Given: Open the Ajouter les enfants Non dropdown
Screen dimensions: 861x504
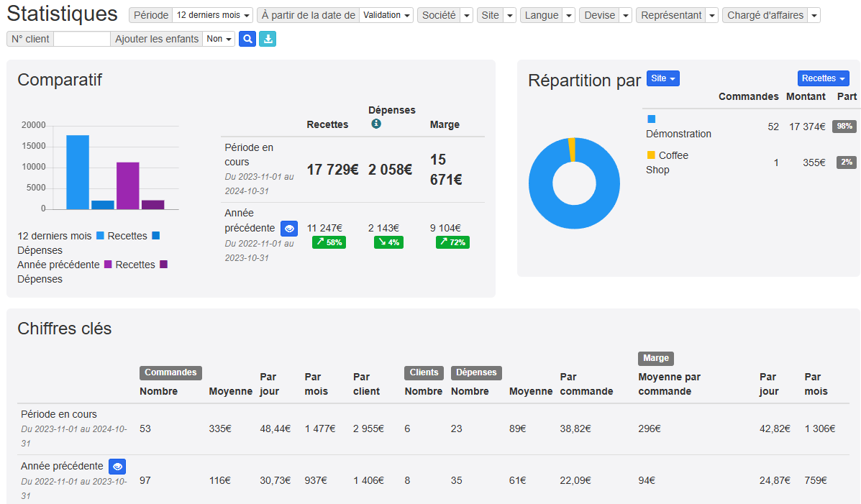Looking at the screenshot, I should (219, 39).
